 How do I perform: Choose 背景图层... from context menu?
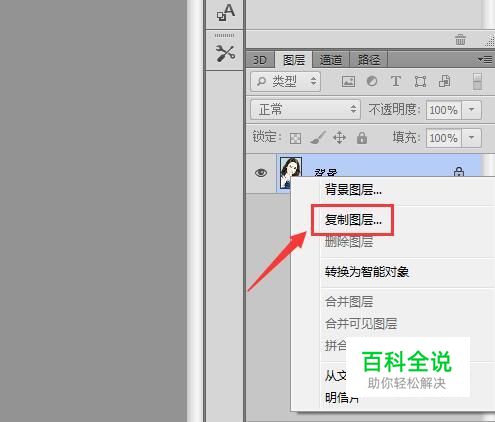(x=353, y=190)
